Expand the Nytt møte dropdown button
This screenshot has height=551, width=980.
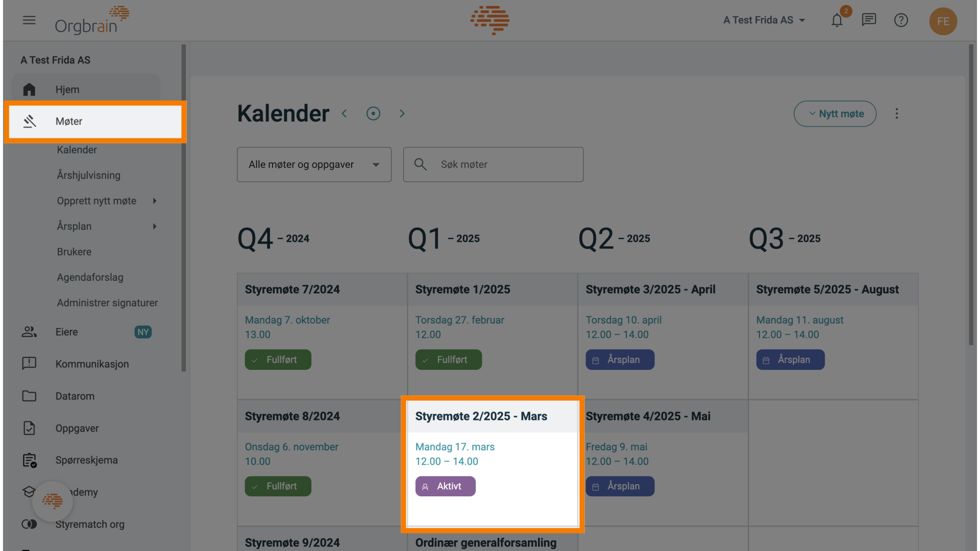tap(835, 114)
